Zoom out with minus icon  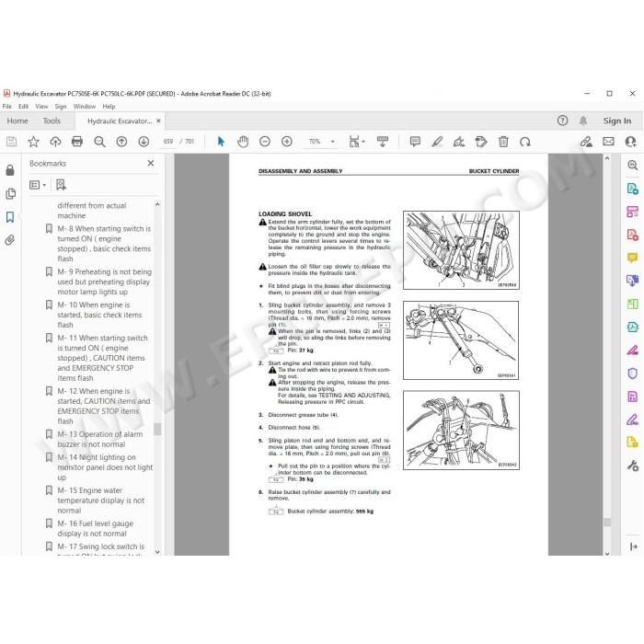[265, 142]
